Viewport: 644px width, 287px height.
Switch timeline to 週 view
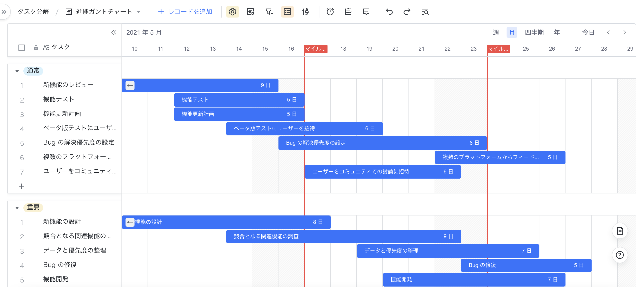point(496,32)
